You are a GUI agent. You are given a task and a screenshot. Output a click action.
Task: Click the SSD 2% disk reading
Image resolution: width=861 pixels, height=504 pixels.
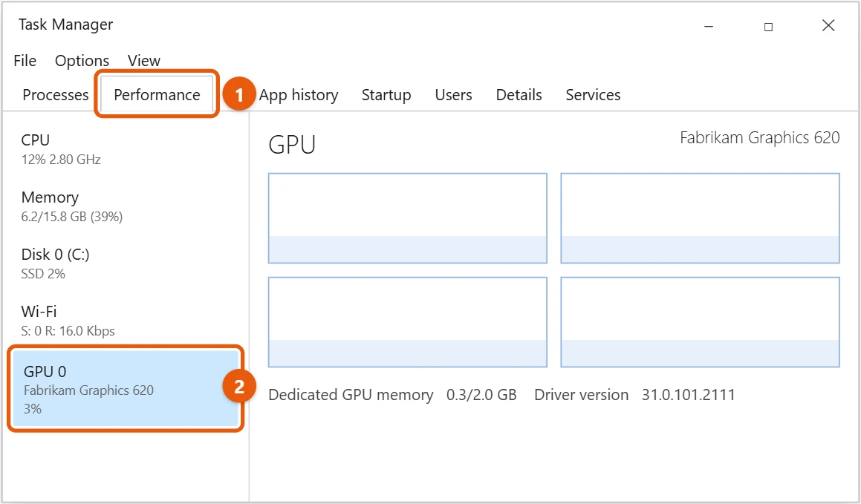pyautogui.click(x=43, y=274)
